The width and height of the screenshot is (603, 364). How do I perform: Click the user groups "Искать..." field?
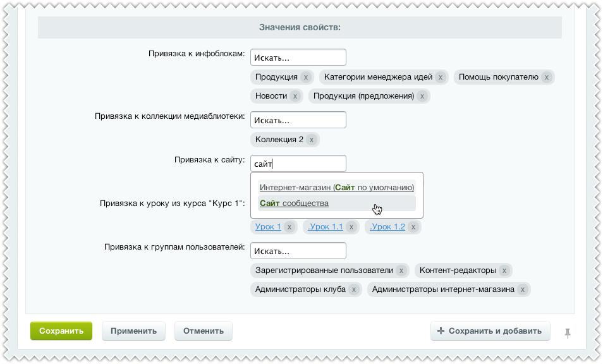point(298,250)
